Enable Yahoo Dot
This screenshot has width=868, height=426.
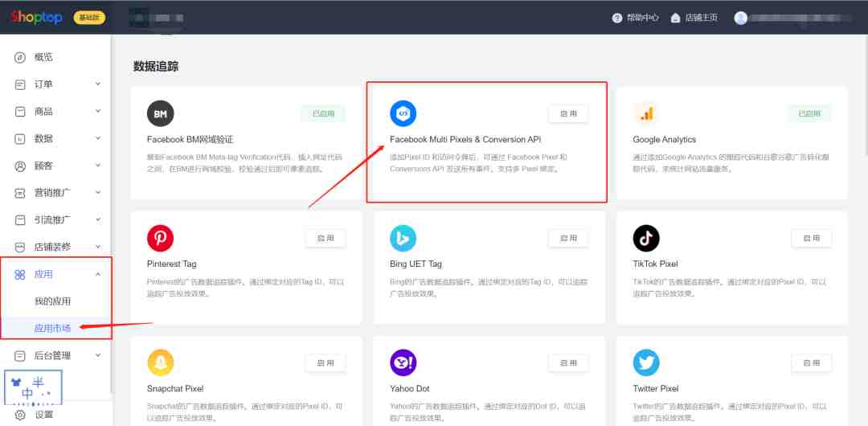568,363
